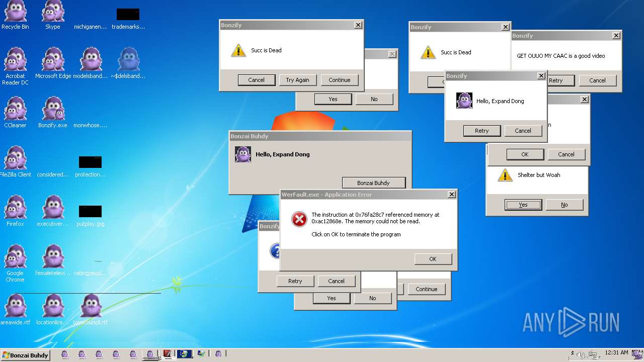This screenshot has width=644, height=362.
Task: Click the Bonzai Buhdy dialog title bar
Action: pos(320,136)
